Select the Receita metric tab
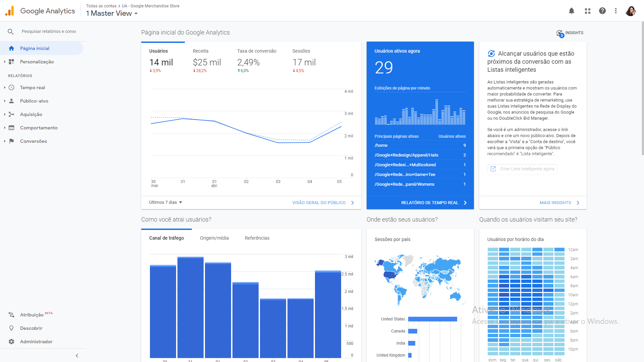Image resolution: width=644 pixels, height=362 pixels. [207, 60]
